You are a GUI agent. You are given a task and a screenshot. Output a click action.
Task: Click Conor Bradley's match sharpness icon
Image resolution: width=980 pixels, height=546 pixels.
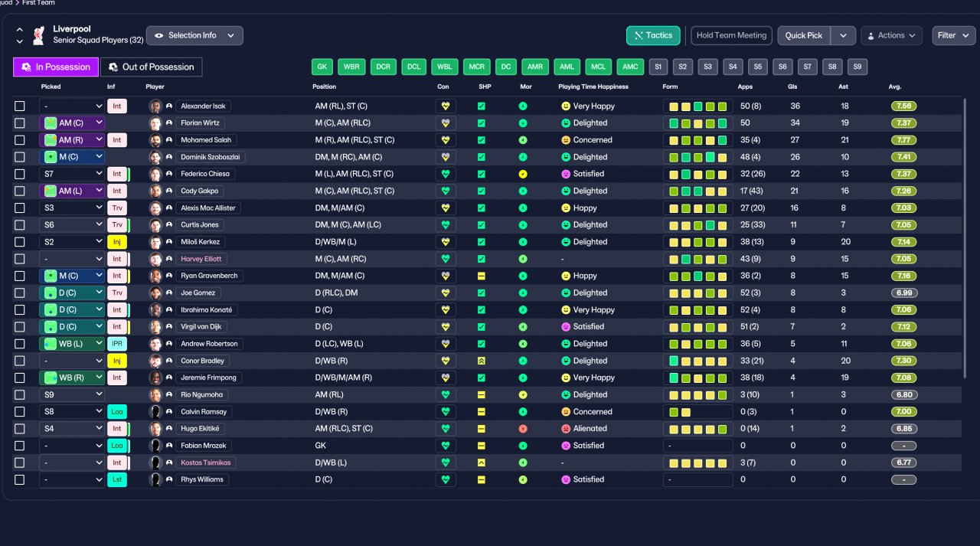point(482,361)
